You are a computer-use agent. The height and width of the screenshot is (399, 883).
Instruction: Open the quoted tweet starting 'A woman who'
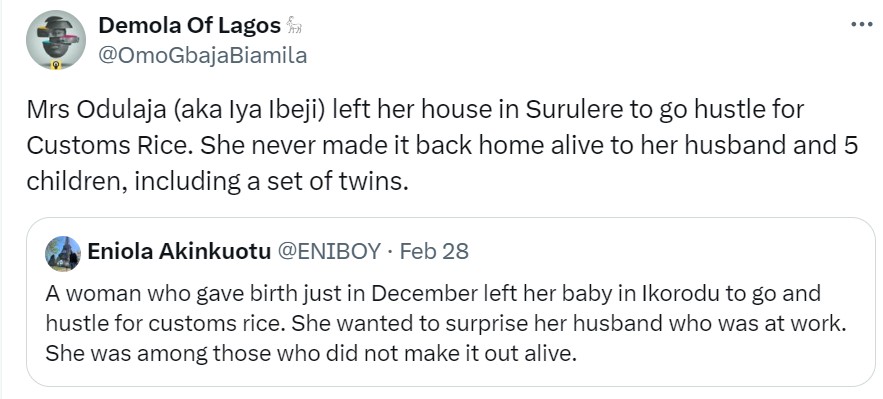451,302
